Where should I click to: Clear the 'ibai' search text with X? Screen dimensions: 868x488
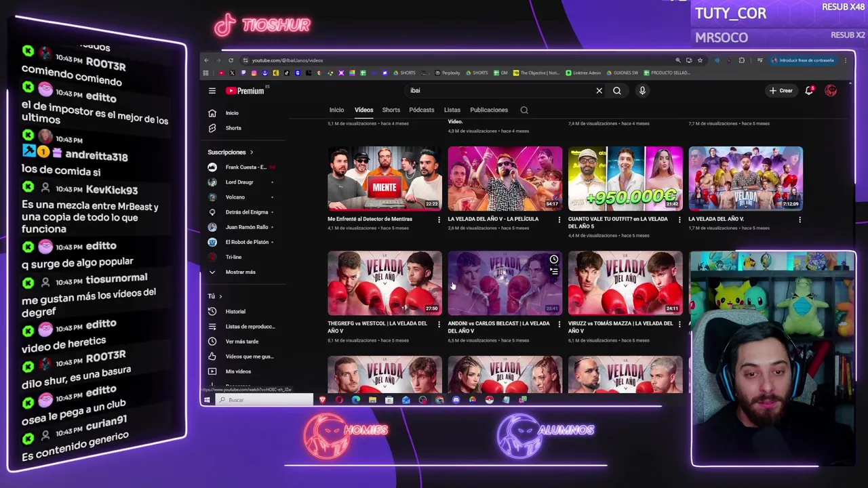pyautogui.click(x=599, y=90)
